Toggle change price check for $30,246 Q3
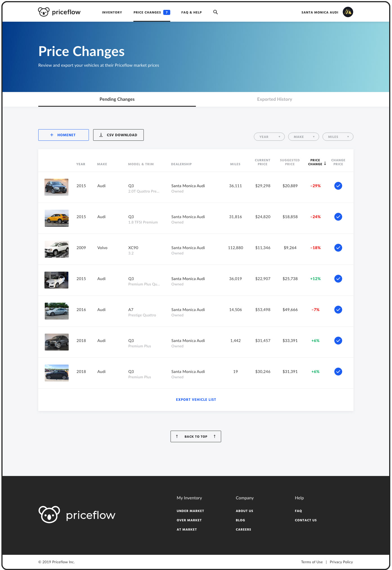This screenshot has height=570, width=392. pyautogui.click(x=338, y=372)
